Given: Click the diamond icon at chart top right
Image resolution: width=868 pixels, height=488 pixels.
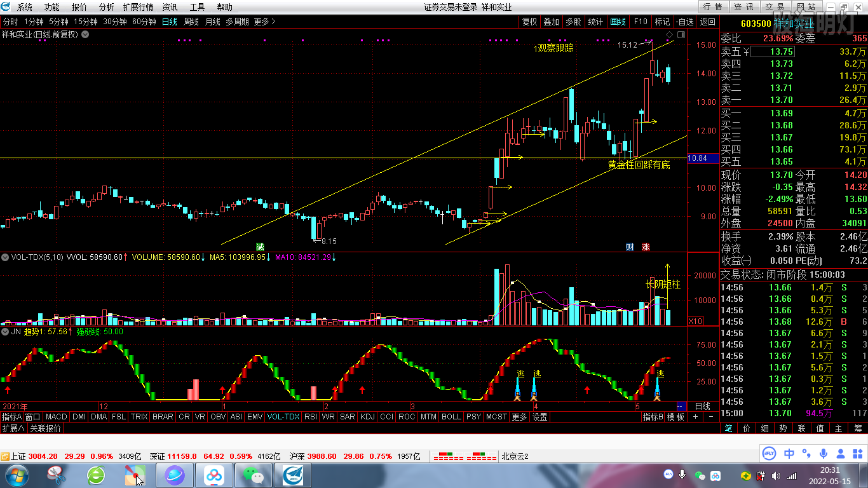Looking at the screenshot, I should coord(669,34).
